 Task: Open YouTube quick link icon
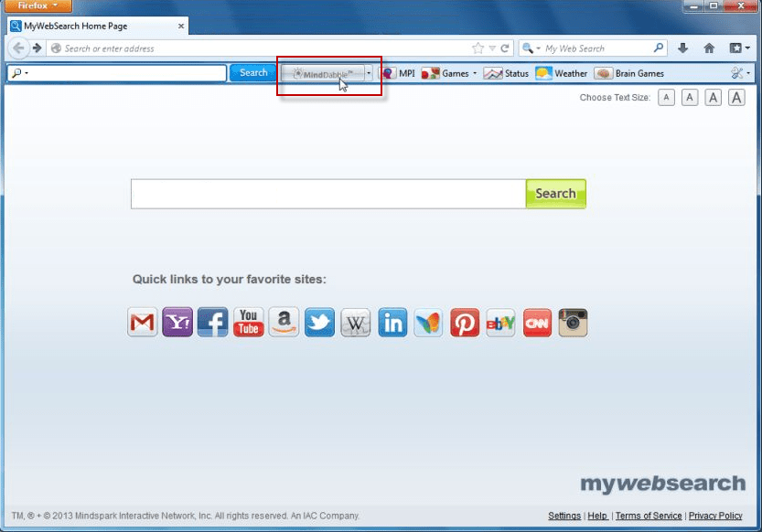coord(248,322)
